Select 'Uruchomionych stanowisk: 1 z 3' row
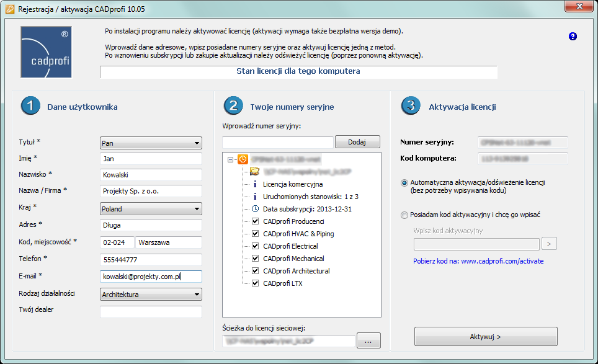 click(x=311, y=197)
